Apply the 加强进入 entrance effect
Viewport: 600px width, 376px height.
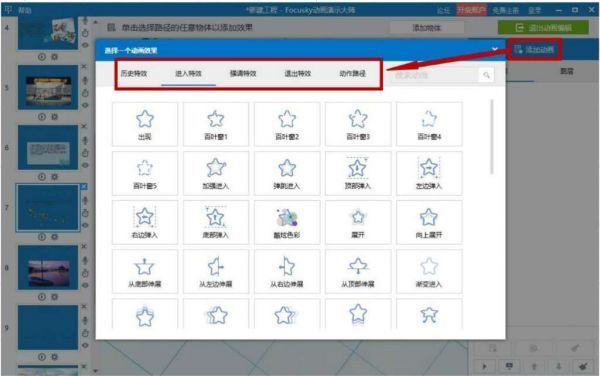tap(216, 173)
